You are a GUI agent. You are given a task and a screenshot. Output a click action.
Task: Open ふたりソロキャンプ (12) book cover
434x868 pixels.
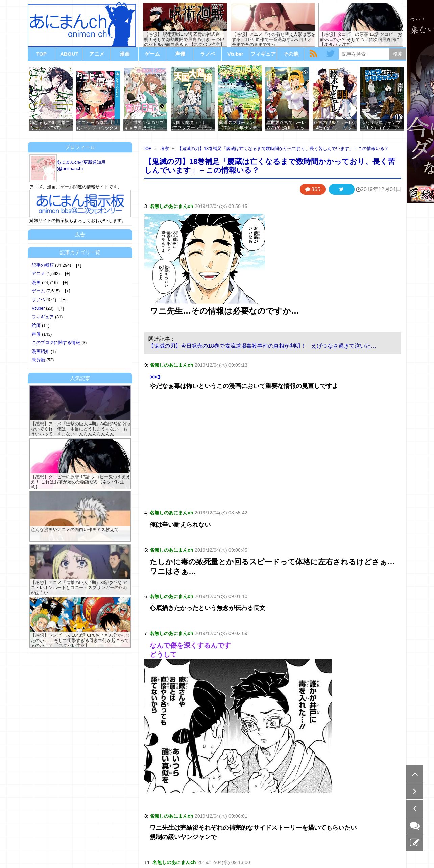coord(382,99)
